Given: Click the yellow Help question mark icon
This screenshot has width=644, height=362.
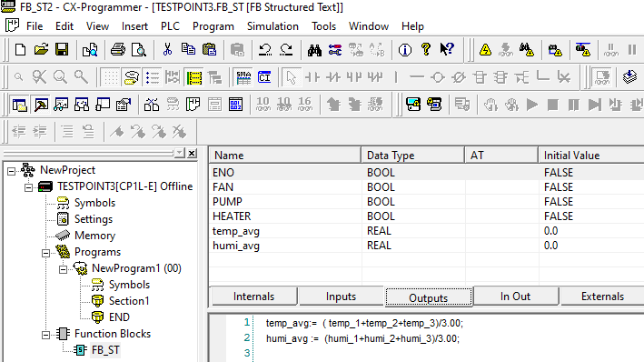Looking at the screenshot, I should [x=426, y=50].
